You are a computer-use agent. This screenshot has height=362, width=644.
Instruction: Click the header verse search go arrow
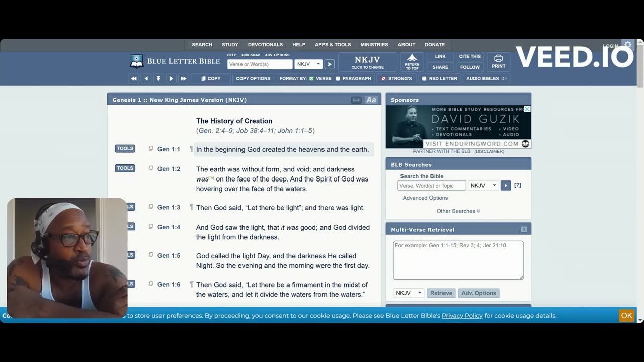(330, 64)
